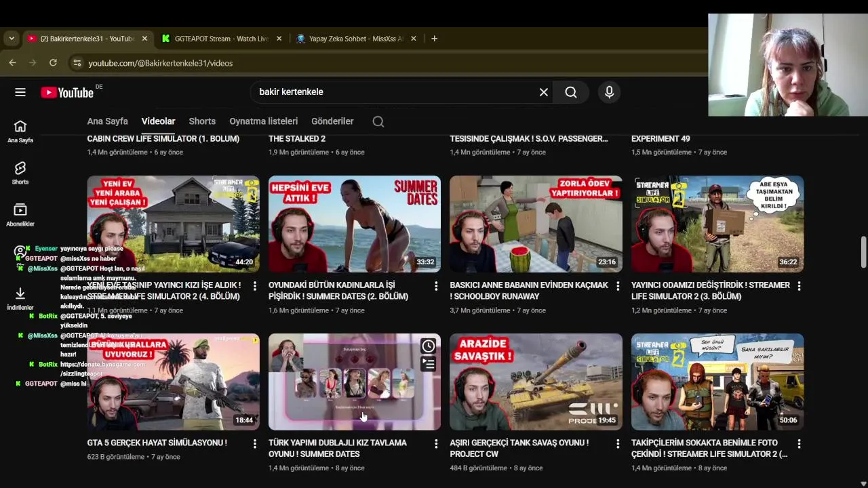Open options menu for Yeni Eve Taşınıp video
This screenshot has width=868, height=488.
tap(255, 286)
